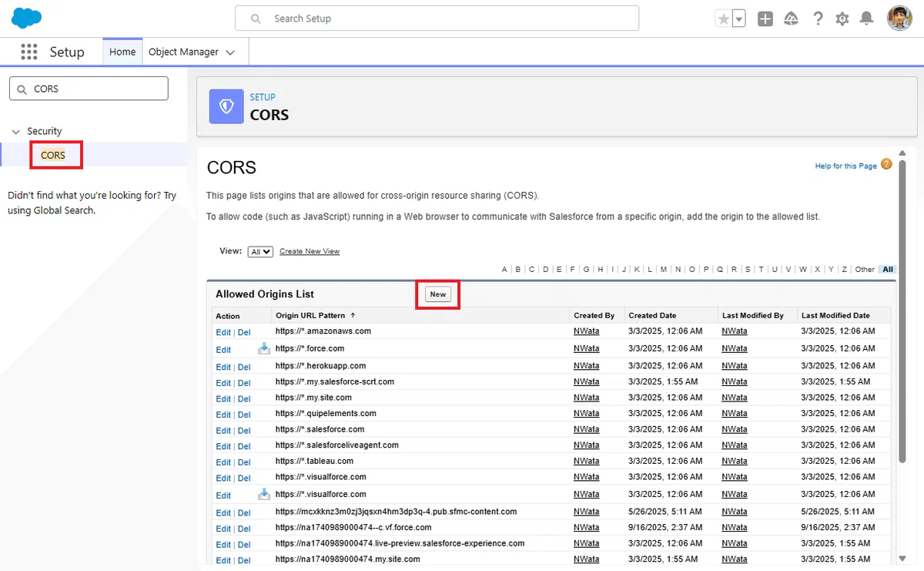Open NWata Created By link for amazonaws row

[586, 331]
